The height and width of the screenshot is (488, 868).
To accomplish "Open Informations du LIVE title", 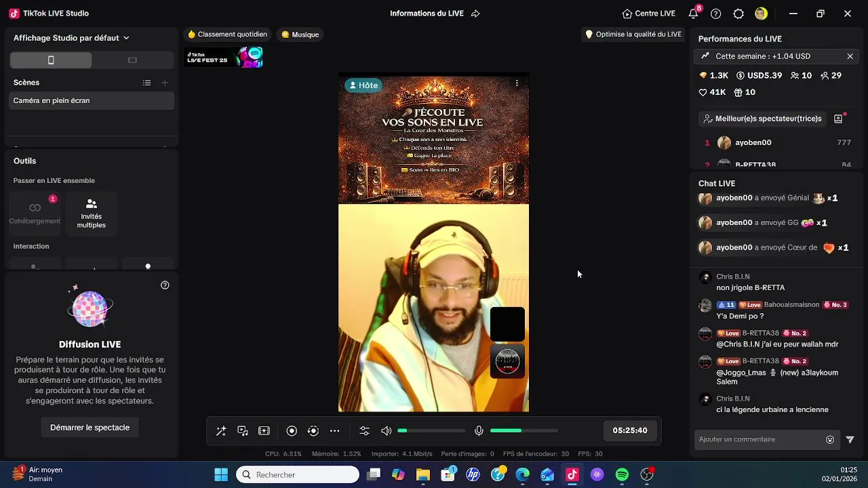I will pyautogui.click(x=427, y=14).
